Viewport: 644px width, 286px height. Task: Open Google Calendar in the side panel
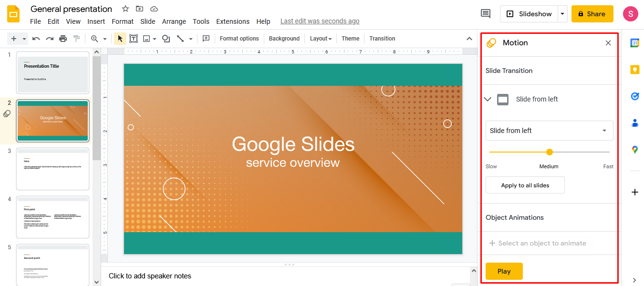[x=634, y=43]
